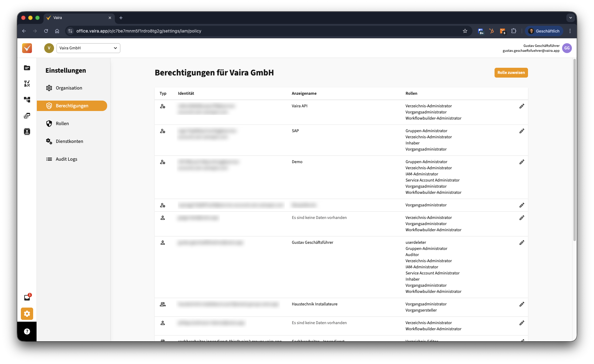Click the page vertical scrollbar
Viewport: 594px width, 364px height.
click(x=574, y=150)
